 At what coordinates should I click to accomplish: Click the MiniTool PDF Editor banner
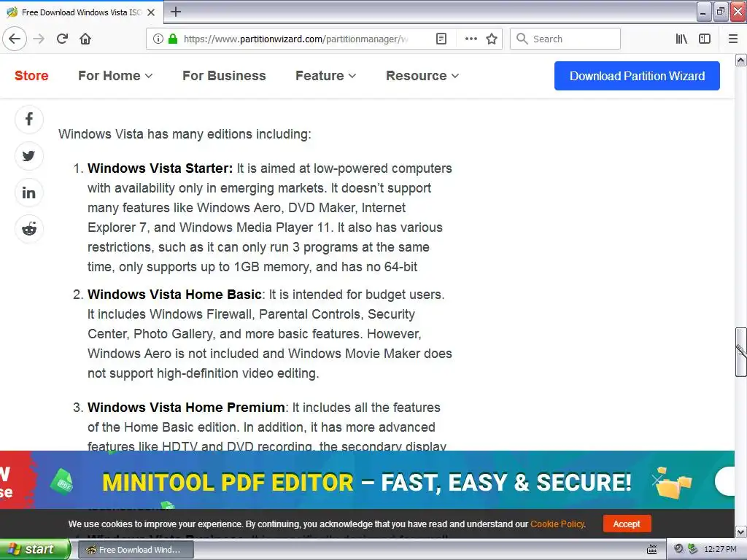click(x=367, y=480)
